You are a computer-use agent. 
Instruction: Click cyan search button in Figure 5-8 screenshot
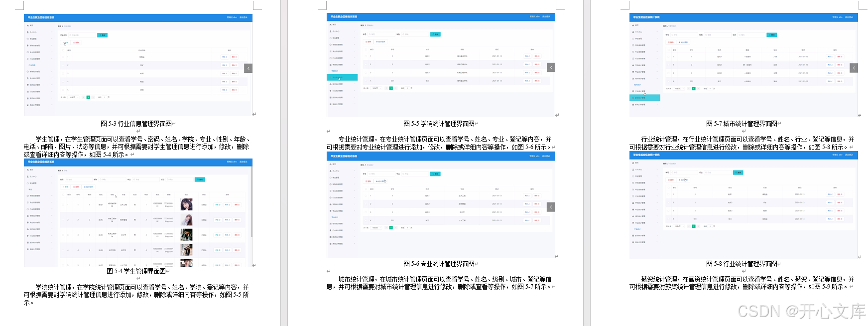(x=739, y=172)
